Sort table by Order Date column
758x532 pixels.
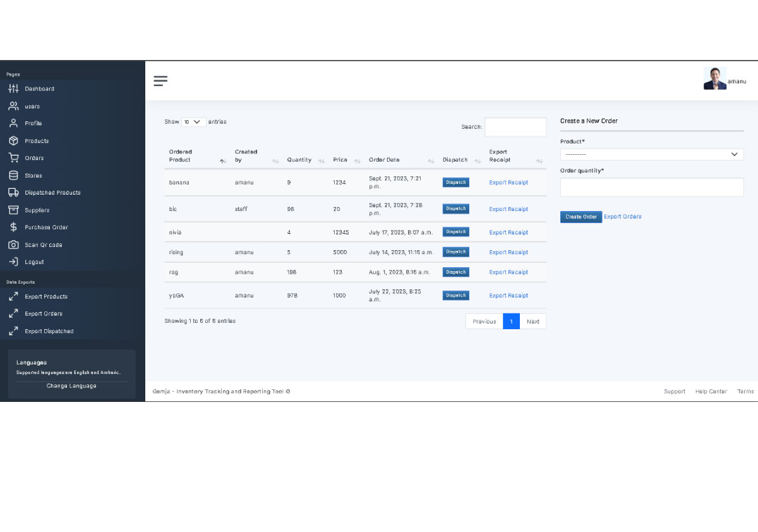pos(400,160)
